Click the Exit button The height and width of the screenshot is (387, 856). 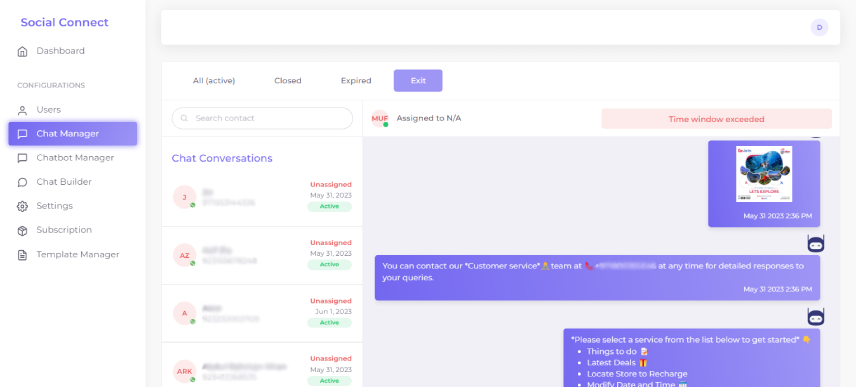(x=418, y=81)
